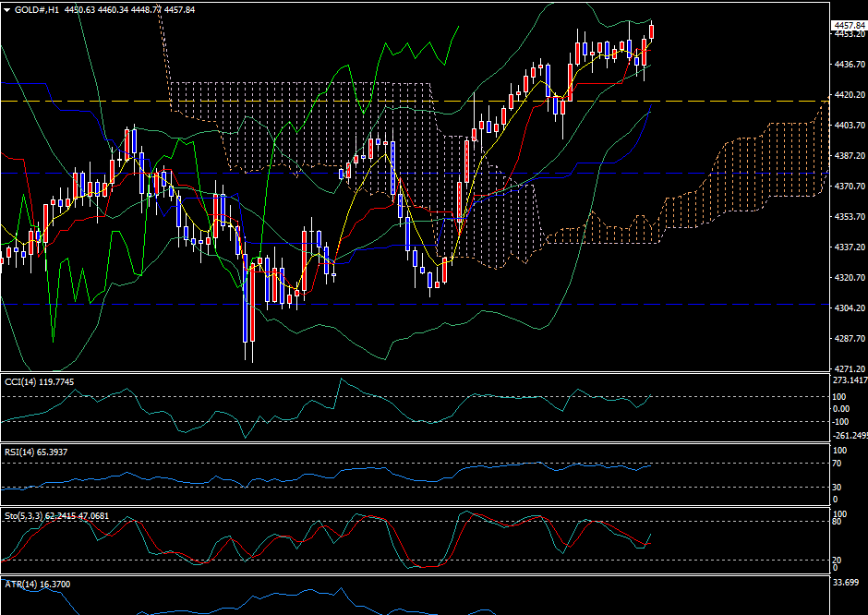This screenshot has height=615, width=868.
Task: Click the 4420.20 price scale label
Action: click(x=848, y=95)
